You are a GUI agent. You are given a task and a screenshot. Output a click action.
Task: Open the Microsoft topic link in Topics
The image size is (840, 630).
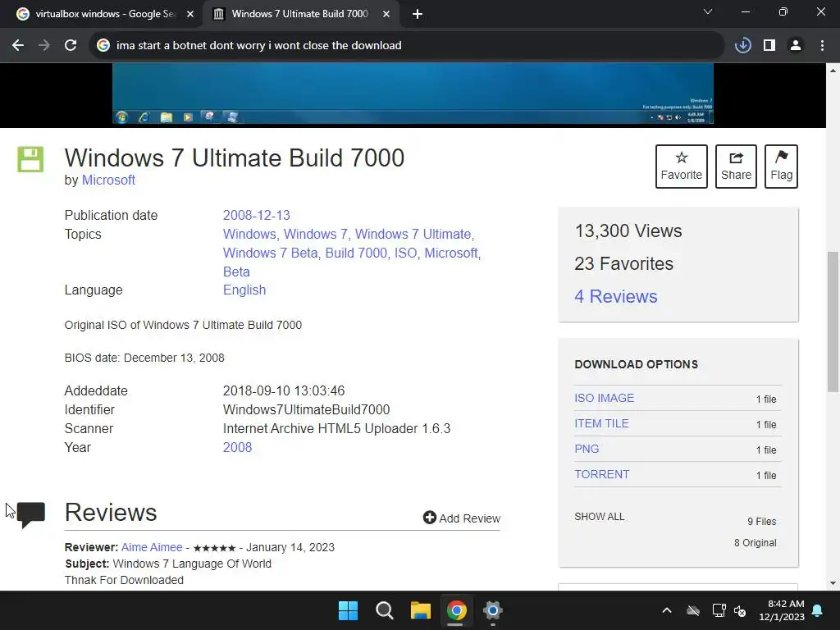tap(451, 253)
